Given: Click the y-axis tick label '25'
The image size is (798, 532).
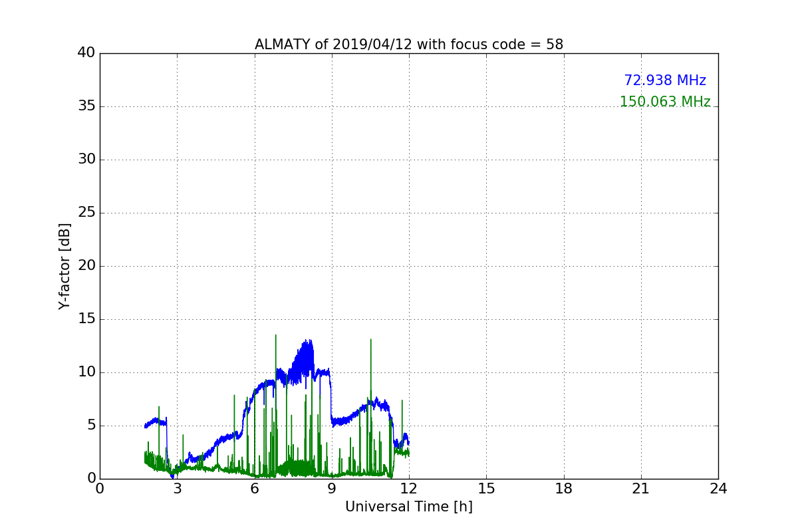Looking at the screenshot, I should (x=86, y=213).
